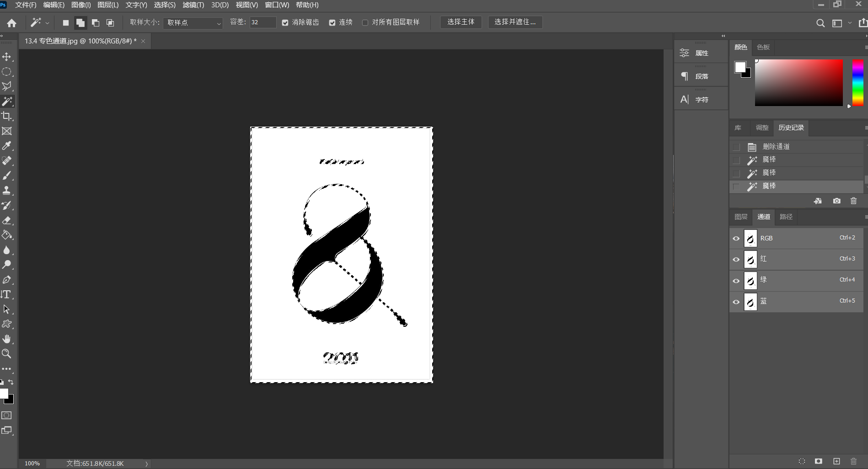
Task: Select the Dodge tool
Action: (7, 265)
